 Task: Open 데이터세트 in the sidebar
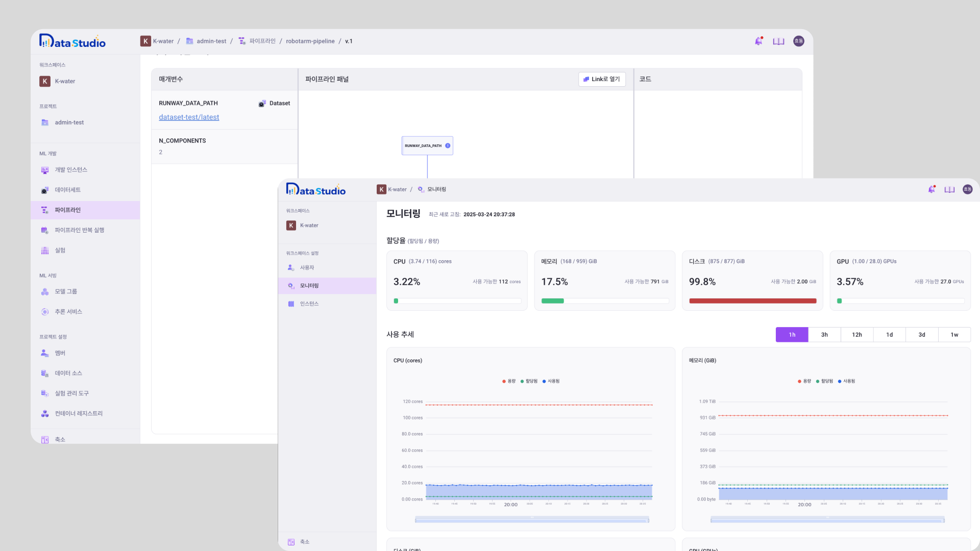point(67,190)
